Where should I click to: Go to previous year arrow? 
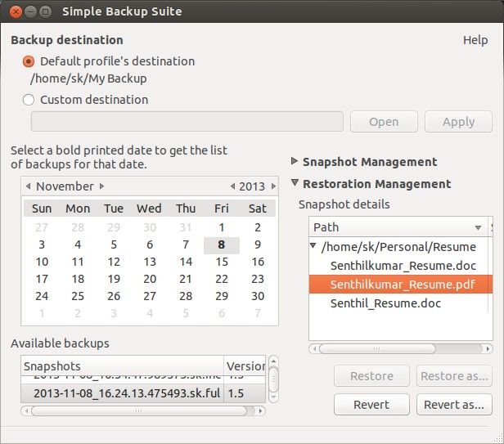point(232,186)
